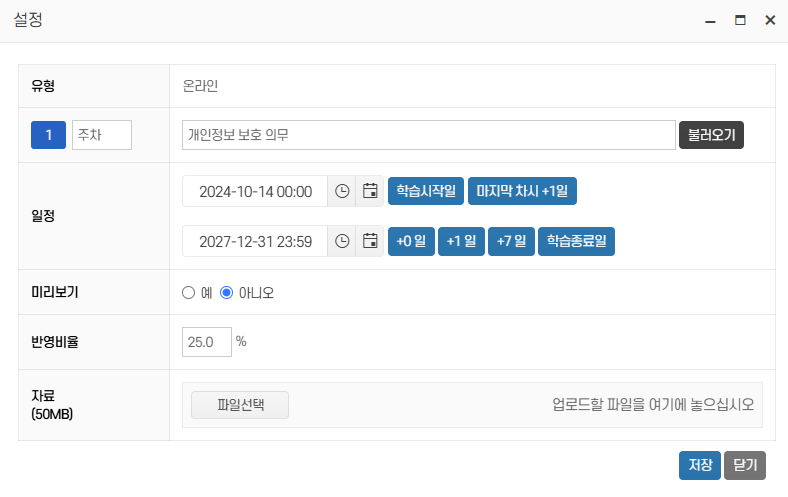The image size is (788, 497).
Task: Save settings with 저장 button
Action: 699,465
